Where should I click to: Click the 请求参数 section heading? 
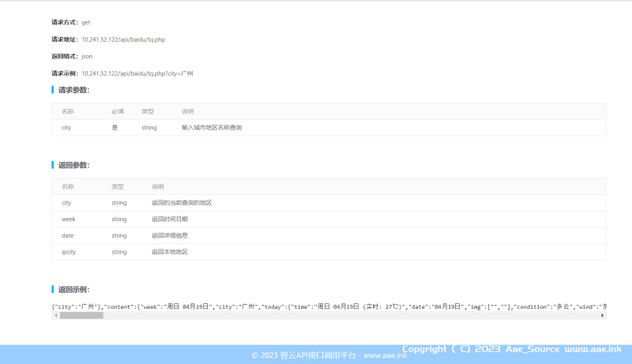click(73, 90)
